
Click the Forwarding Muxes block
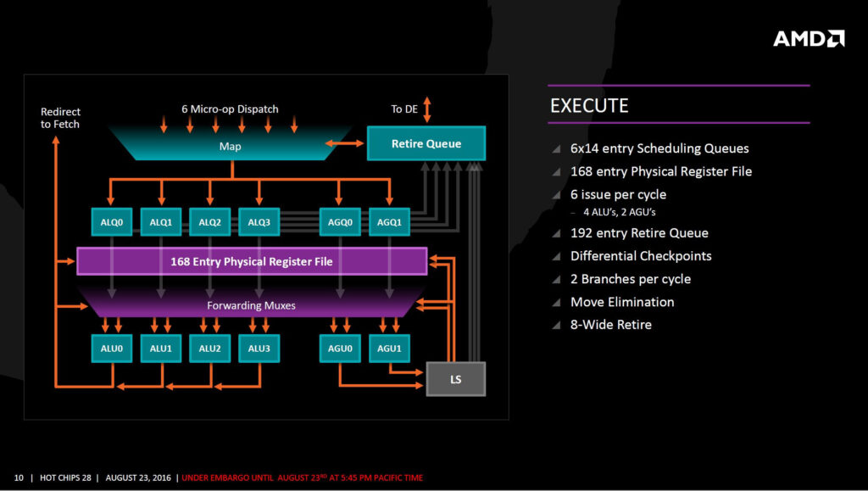[x=251, y=304]
